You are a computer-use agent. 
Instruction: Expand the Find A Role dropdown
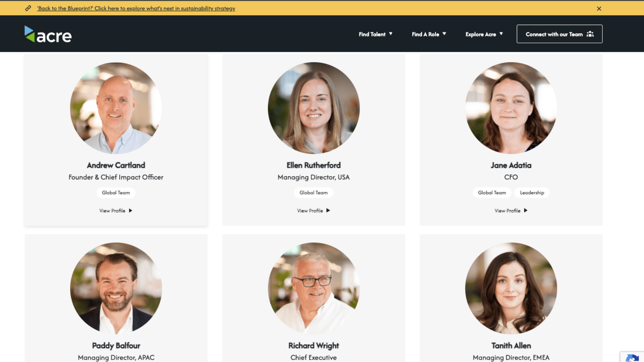429,34
